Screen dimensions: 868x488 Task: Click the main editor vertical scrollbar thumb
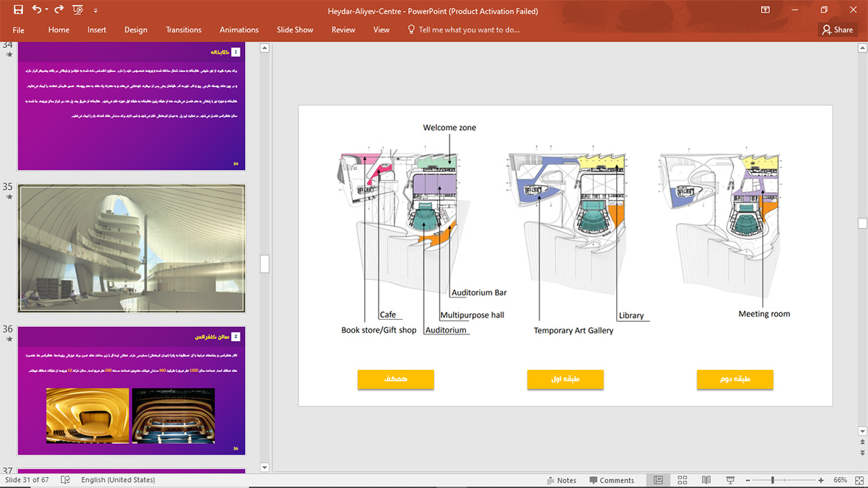coord(862,223)
